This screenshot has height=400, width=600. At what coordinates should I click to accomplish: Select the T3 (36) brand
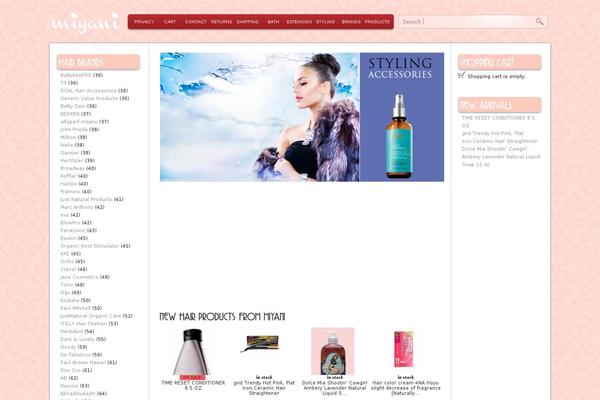(x=69, y=83)
